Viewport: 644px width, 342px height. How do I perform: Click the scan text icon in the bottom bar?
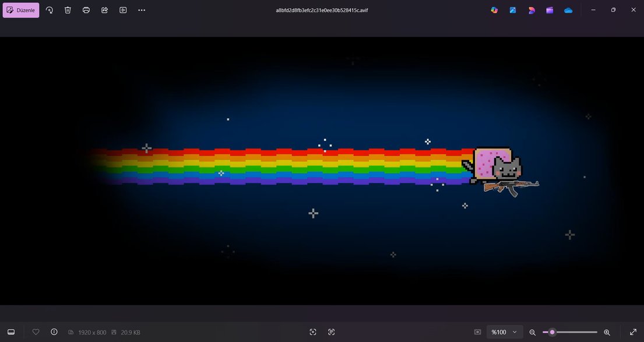pyautogui.click(x=332, y=332)
